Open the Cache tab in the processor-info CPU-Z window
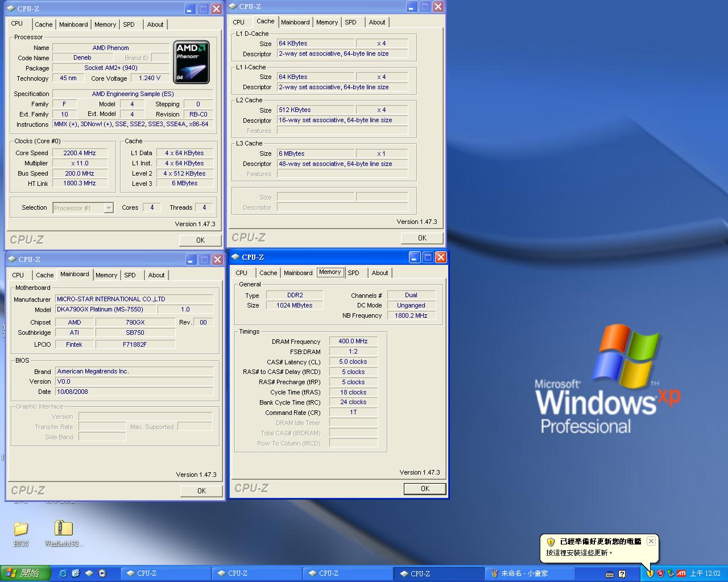 point(44,24)
